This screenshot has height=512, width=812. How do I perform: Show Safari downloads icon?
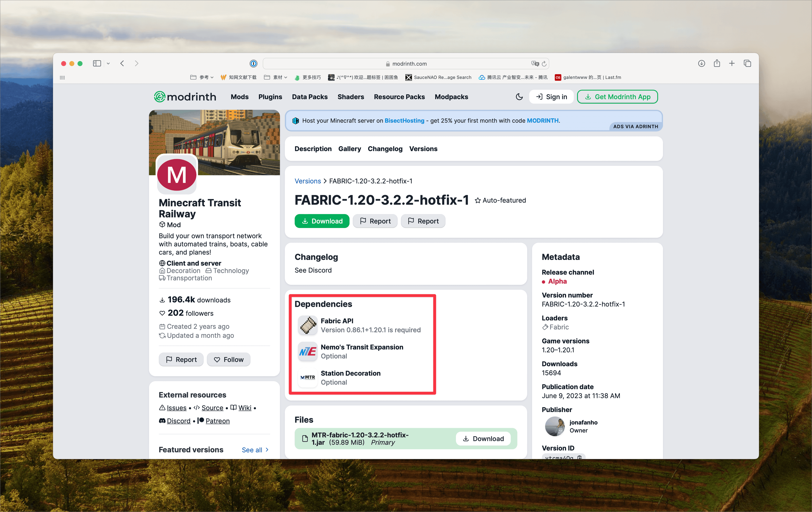coord(701,63)
